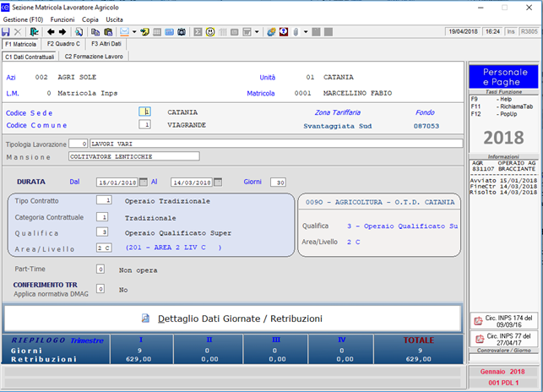Switch to C2 Formazione Lavoro tab
This screenshot has height=392, width=543.
coord(94,57)
